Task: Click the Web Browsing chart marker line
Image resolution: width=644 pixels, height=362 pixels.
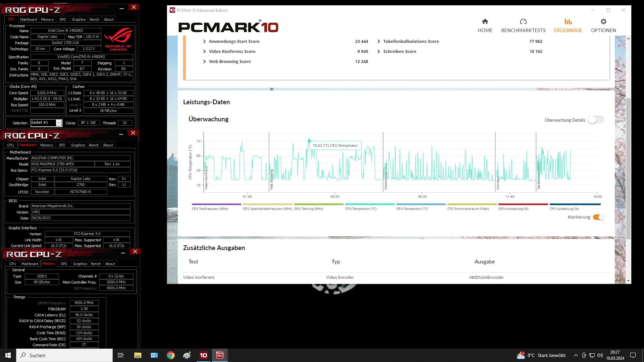Action: (x=269, y=162)
